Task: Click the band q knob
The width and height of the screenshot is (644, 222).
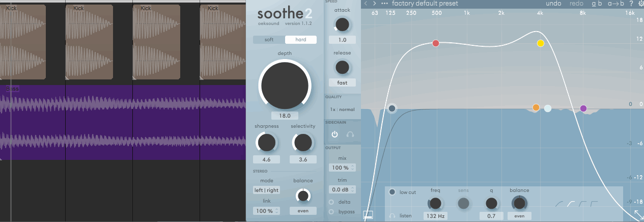Action: (x=491, y=204)
